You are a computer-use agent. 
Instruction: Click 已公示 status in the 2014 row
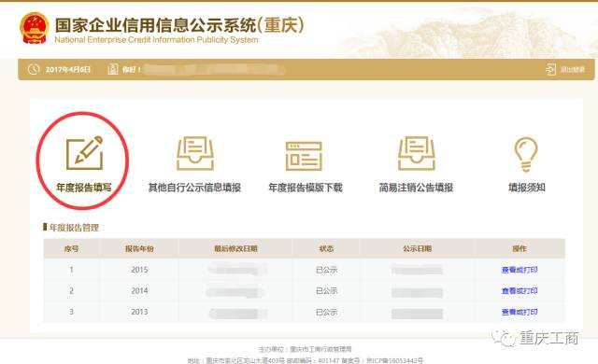point(326,291)
